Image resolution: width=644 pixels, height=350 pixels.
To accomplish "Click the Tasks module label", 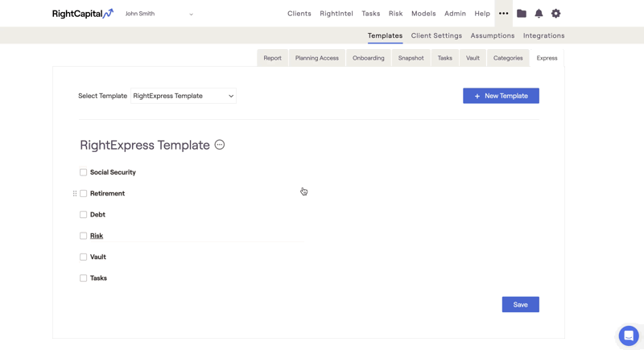I will [x=98, y=278].
